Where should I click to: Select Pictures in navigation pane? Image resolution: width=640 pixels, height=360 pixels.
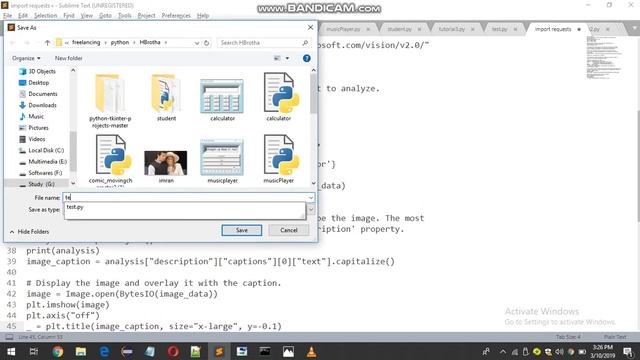click(33, 128)
